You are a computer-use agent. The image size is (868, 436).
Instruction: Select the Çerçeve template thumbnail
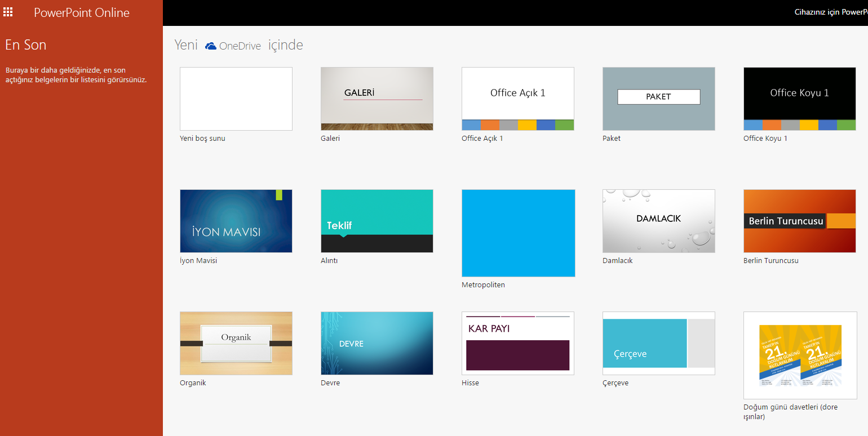[659, 343]
